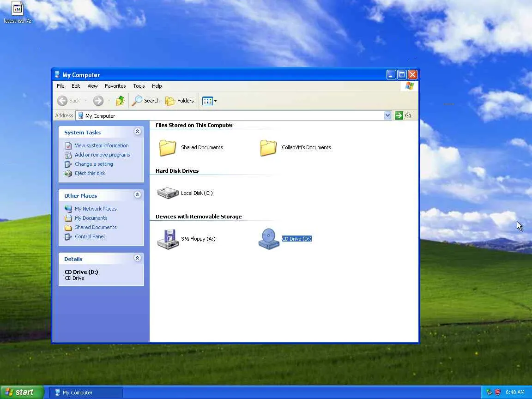Open Shared Documents link in Other Places
Image resolution: width=532 pixels, height=399 pixels.
[x=96, y=227]
